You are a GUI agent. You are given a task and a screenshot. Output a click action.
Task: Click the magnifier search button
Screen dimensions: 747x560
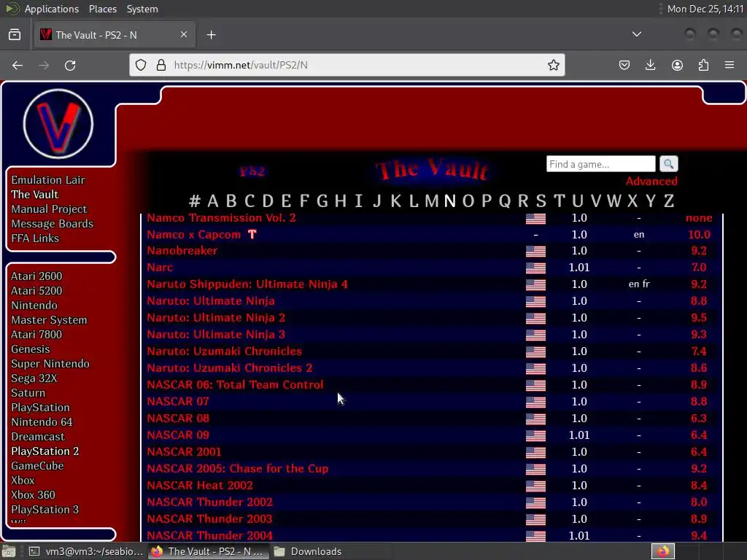point(668,164)
